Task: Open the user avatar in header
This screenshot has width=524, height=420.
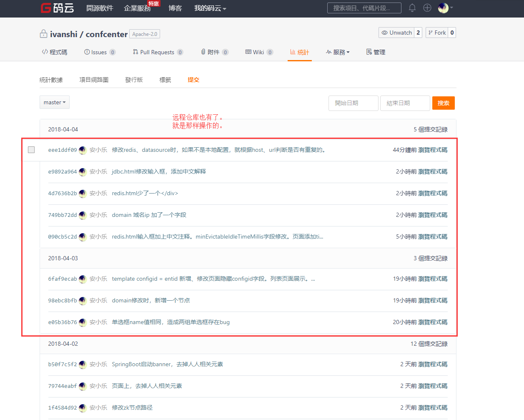Action: coord(443,8)
